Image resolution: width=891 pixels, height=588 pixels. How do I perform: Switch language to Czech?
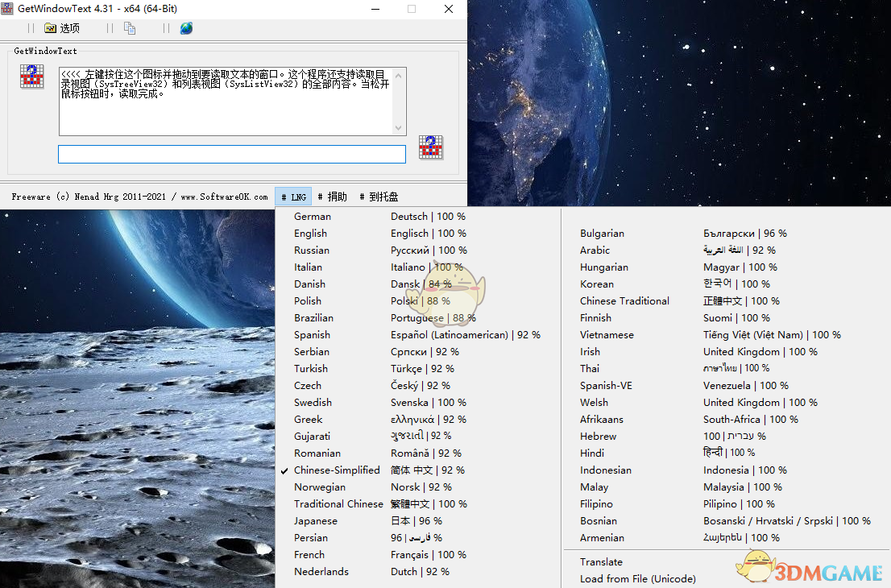coord(417,386)
